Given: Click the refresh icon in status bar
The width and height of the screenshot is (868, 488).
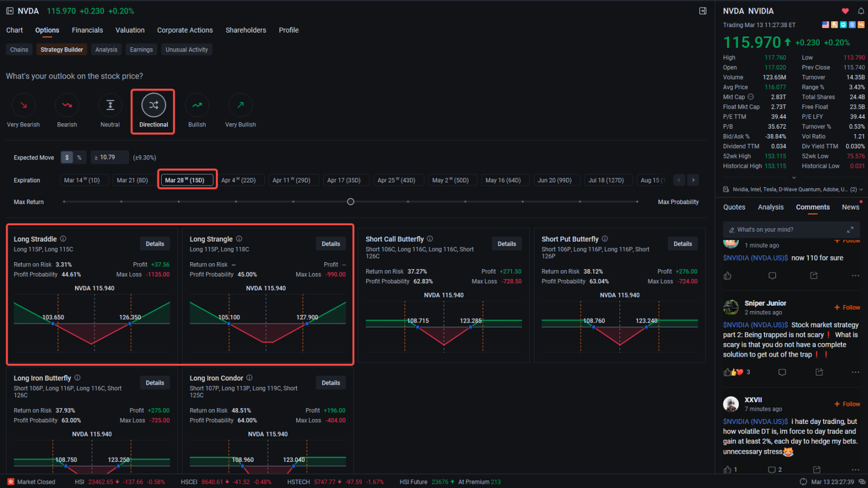Looking at the screenshot, I should coord(803,482).
